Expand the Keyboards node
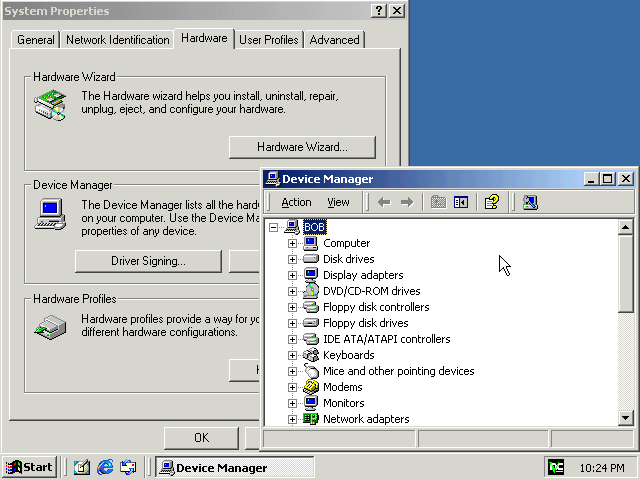The width and height of the screenshot is (640, 480). [x=292, y=355]
